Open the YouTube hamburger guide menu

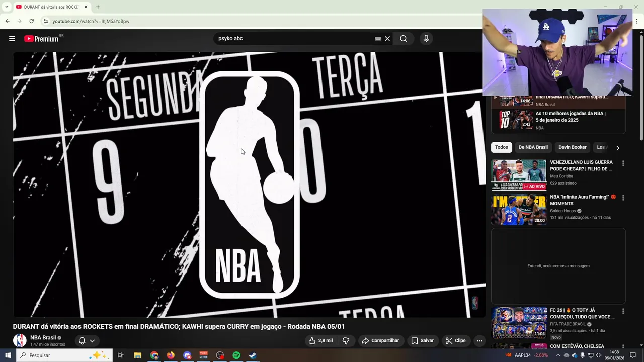(x=12, y=39)
